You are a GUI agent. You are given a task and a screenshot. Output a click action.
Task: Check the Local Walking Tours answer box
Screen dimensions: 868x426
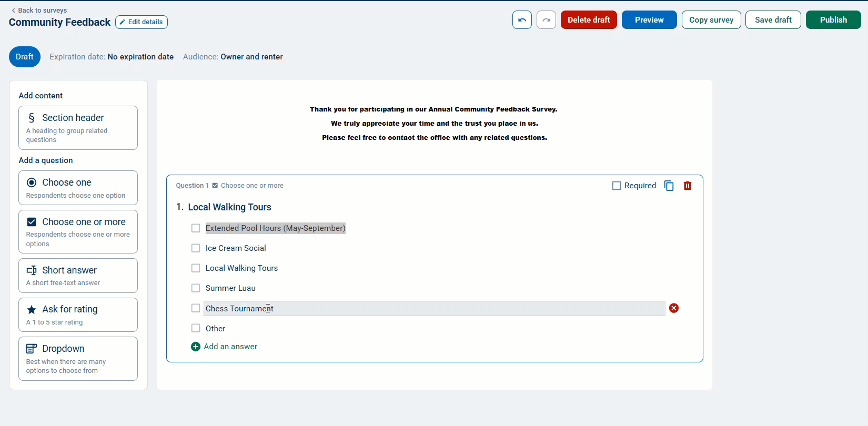point(196,268)
